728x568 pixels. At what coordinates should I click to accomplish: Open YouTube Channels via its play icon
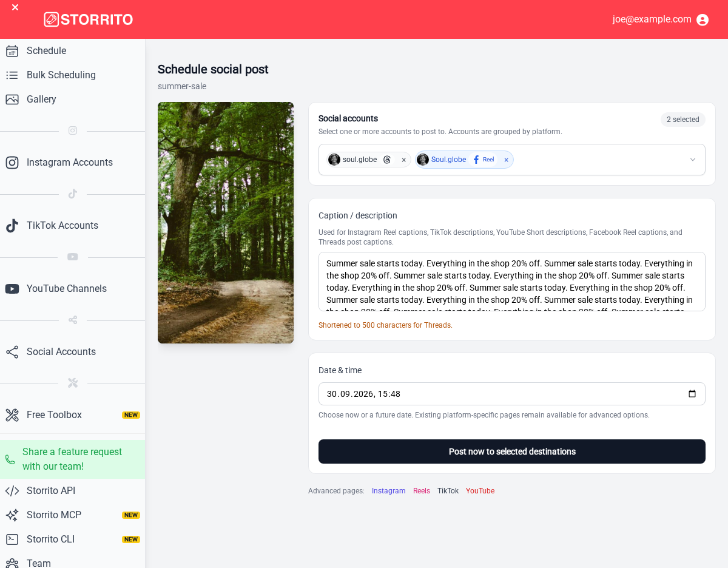[x=12, y=289]
